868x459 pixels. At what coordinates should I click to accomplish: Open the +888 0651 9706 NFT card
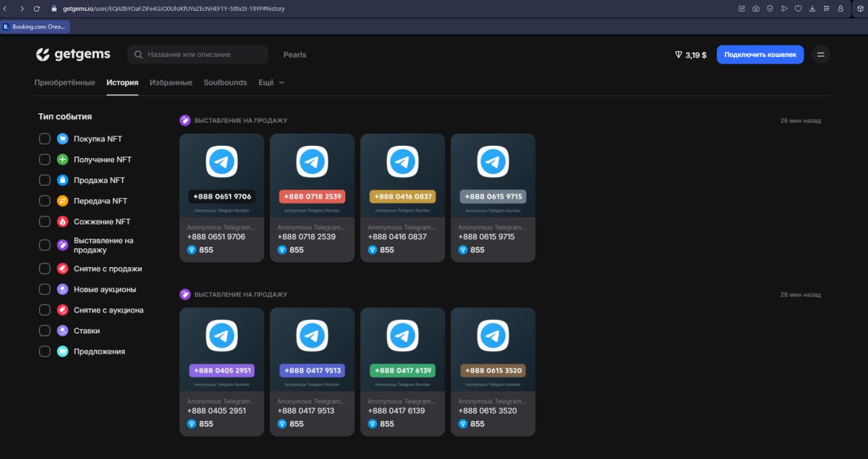tap(222, 197)
